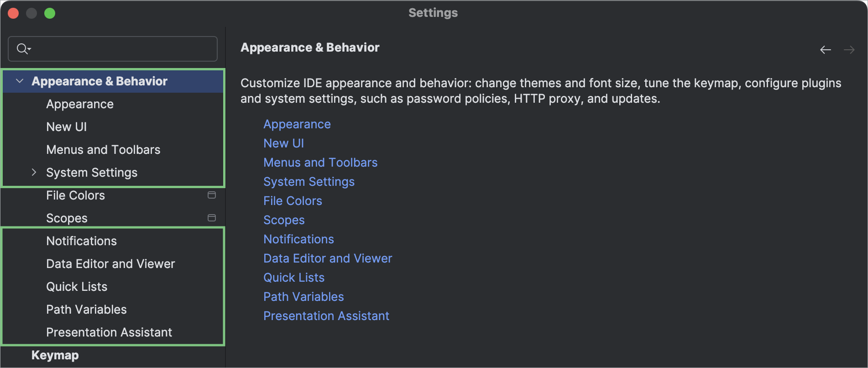Select New UI in the sidebar

[67, 126]
